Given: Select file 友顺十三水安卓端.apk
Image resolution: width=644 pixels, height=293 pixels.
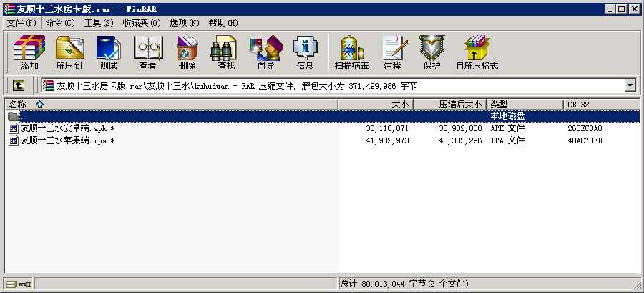Looking at the screenshot, I should (67, 129).
